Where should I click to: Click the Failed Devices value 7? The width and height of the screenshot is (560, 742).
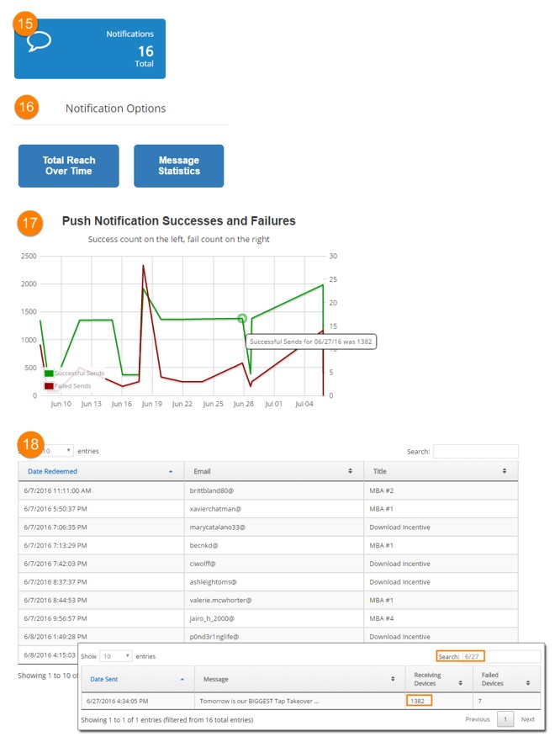(479, 701)
